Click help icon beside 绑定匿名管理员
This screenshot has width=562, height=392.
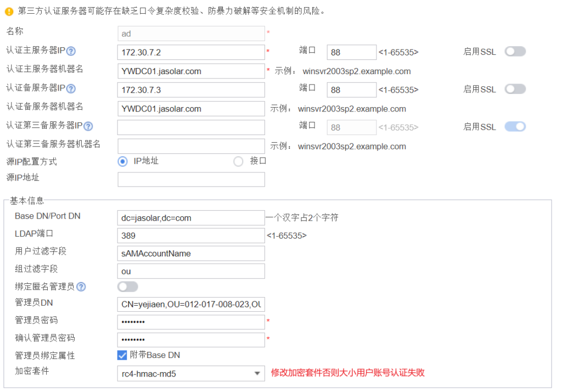[x=81, y=287]
